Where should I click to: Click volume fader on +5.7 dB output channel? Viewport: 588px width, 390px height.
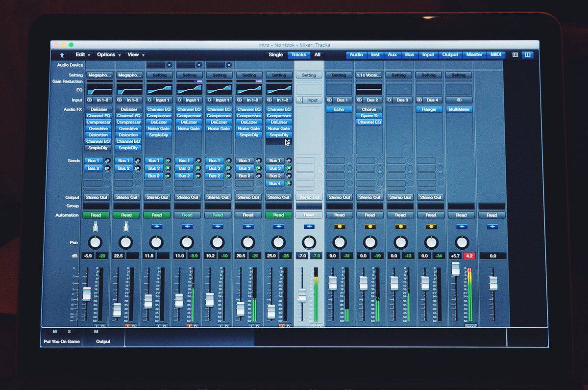tap(456, 269)
